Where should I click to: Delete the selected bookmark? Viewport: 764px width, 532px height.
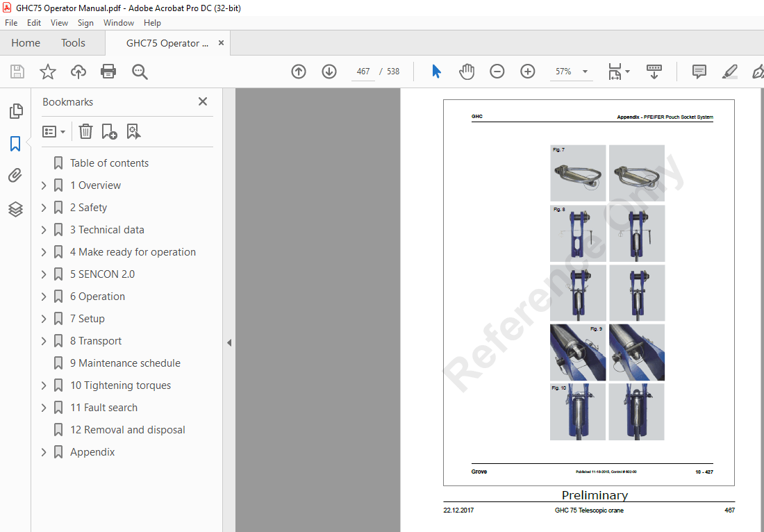pyautogui.click(x=85, y=131)
